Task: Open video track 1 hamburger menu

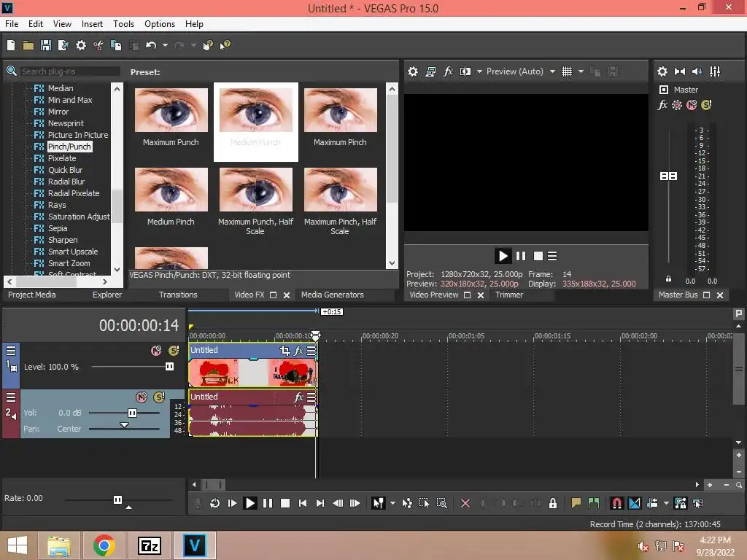Action: coord(11,351)
